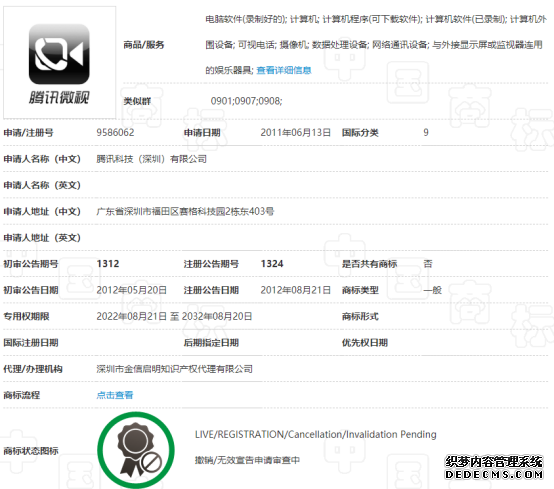Image resolution: width=554 pixels, height=489 pixels.
Task: Select application date 2011年06月13日
Action: point(295,132)
